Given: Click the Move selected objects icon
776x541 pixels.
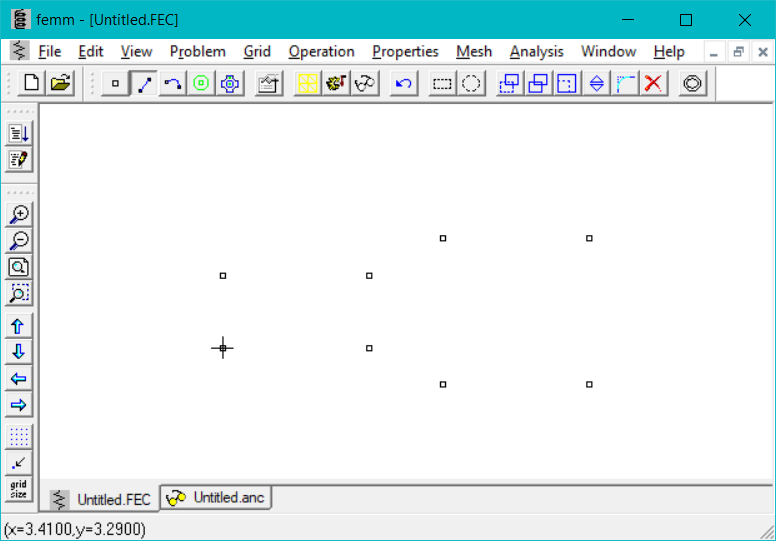Looking at the screenshot, I should [509, 83].
